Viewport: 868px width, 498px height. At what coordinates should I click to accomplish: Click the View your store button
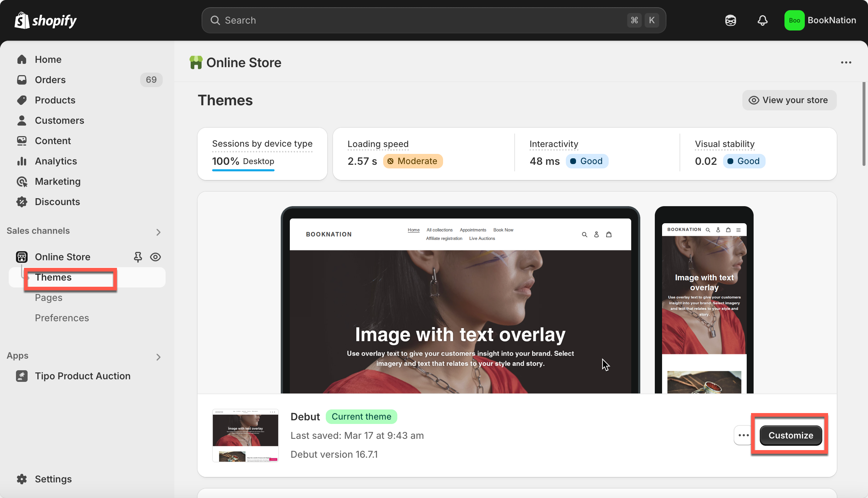pos(789,100)
